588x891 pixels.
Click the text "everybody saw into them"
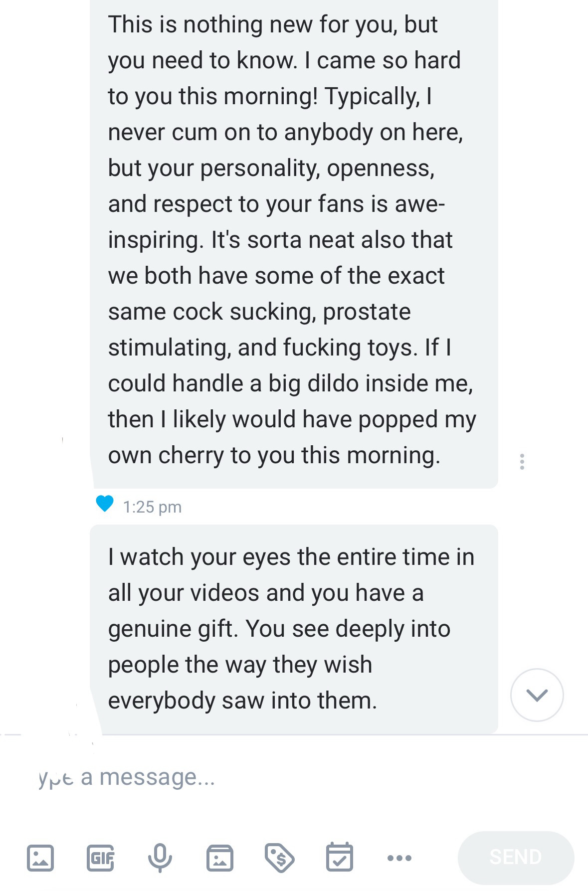[x=242, y=701]
